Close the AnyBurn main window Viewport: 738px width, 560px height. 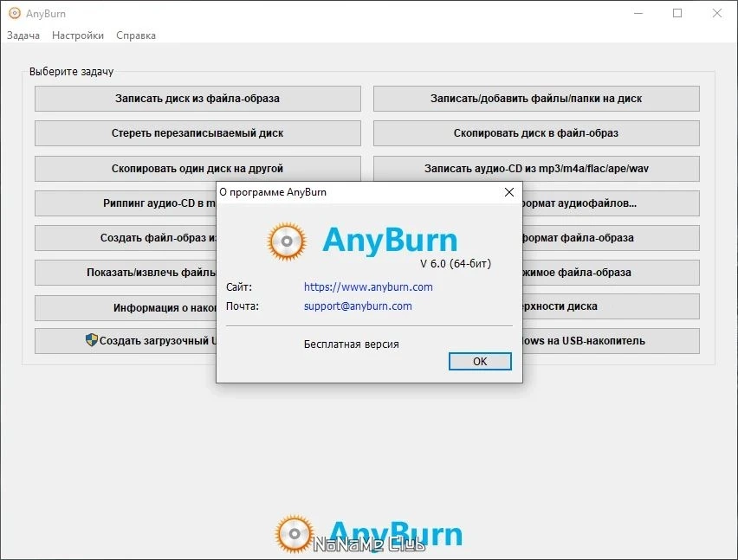(x=717, y=13)
